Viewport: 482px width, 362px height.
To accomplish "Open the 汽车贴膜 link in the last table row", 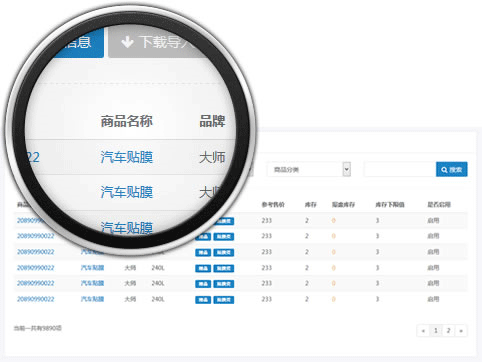I will tap(92, 299).
